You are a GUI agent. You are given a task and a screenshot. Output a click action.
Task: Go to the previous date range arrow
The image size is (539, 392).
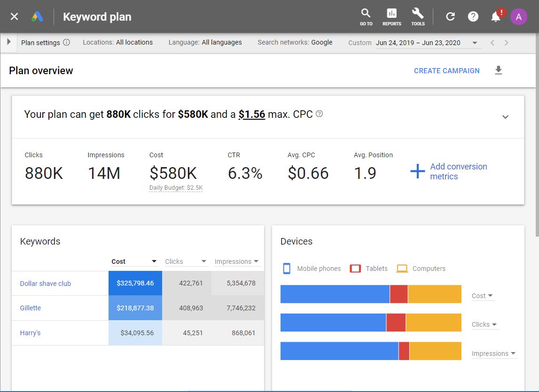[x=492, y=43]
